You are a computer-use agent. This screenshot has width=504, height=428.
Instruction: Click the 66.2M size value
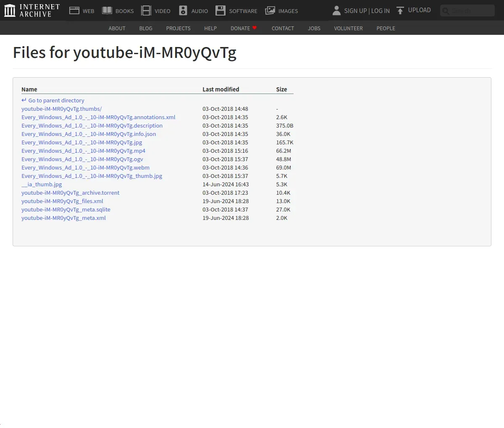coord(283,151)
